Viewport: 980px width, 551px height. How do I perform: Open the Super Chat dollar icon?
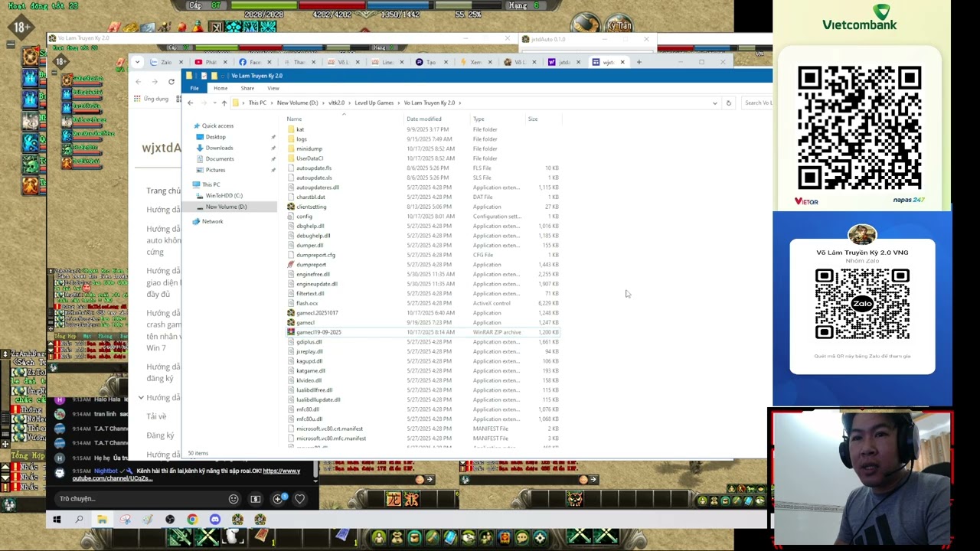256,499
